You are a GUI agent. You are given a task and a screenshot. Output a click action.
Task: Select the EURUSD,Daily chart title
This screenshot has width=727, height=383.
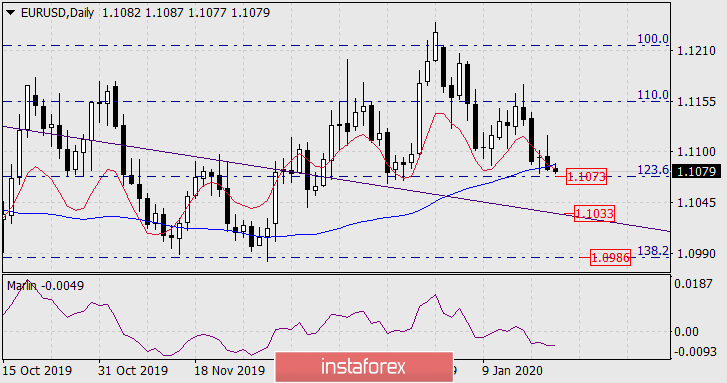tap(57, 13)
